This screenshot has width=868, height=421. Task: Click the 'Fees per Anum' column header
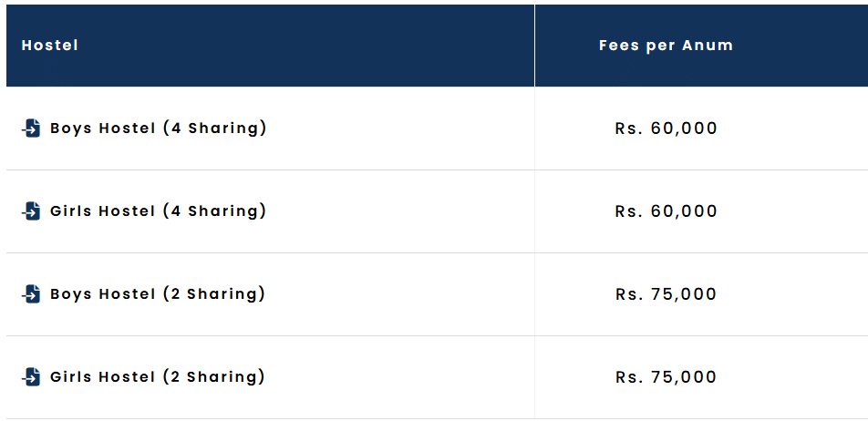point(666,46)
